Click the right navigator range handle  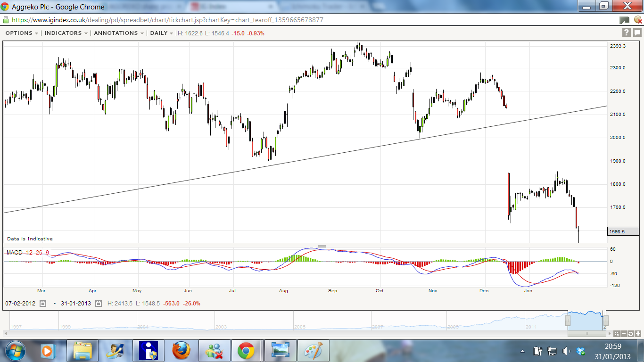click(x=606, y=321)
